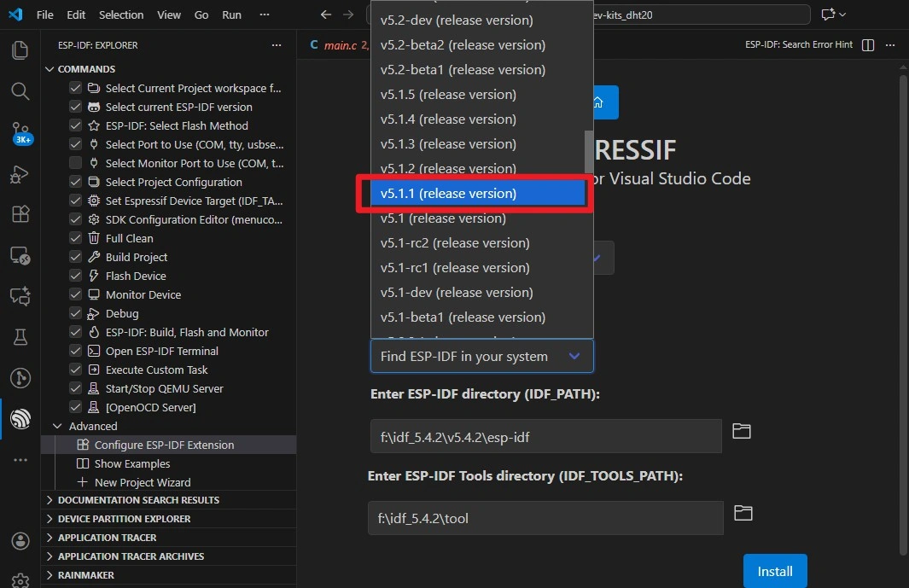This screenshot has width=909, height=588.
Task: Click folder icon next to IDF_TOOLS_PATH field
Action: click(x=743, y=513)
